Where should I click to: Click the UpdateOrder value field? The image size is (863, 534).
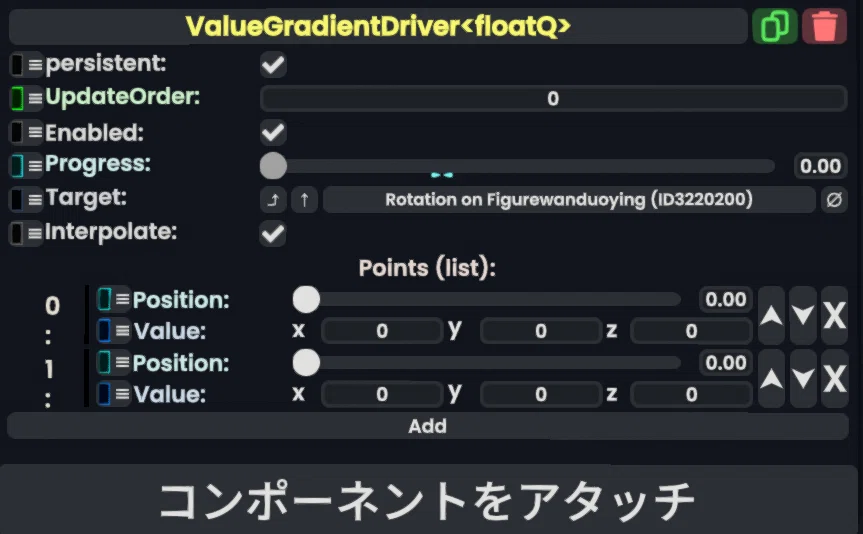coord(553,99)
